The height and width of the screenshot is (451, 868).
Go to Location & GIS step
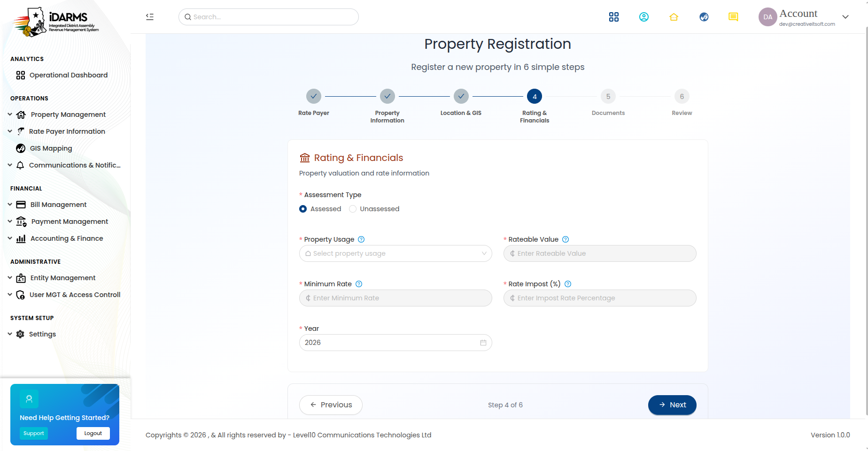461,96
